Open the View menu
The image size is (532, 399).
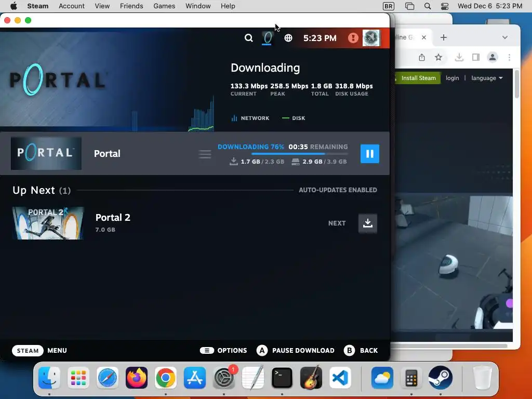pos(102,6)
